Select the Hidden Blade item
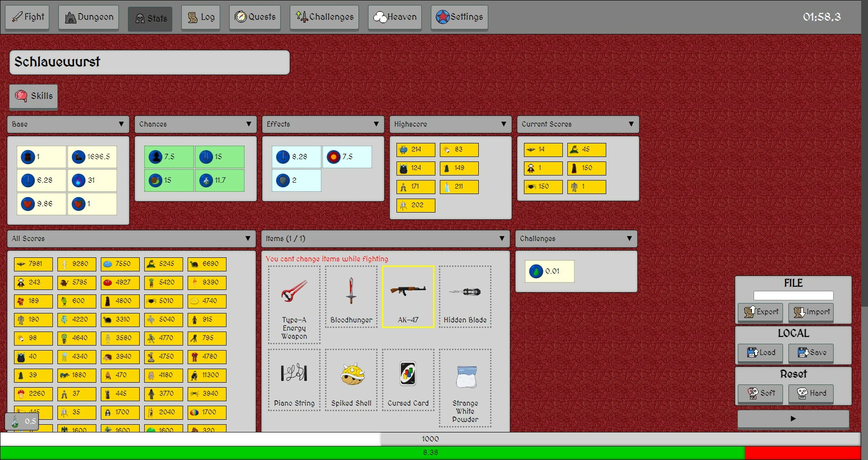 coord(465,296)
